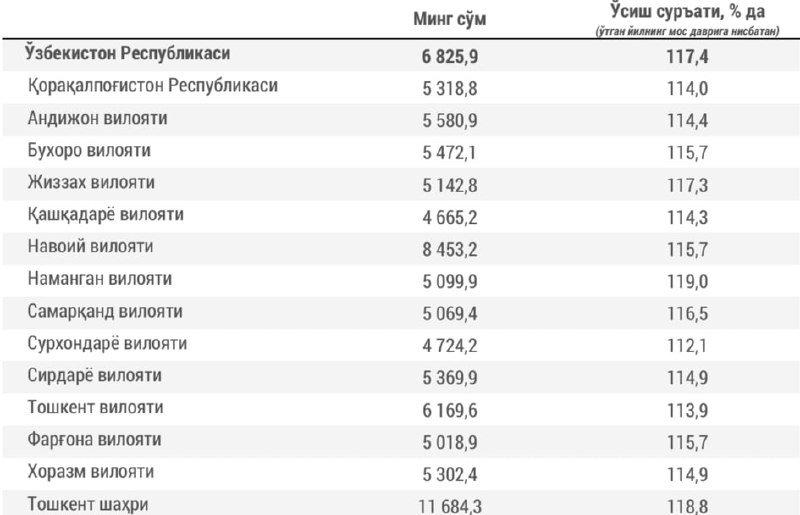
Task: Select the Самарқанд вилояти row label
Action: (105, 312)
